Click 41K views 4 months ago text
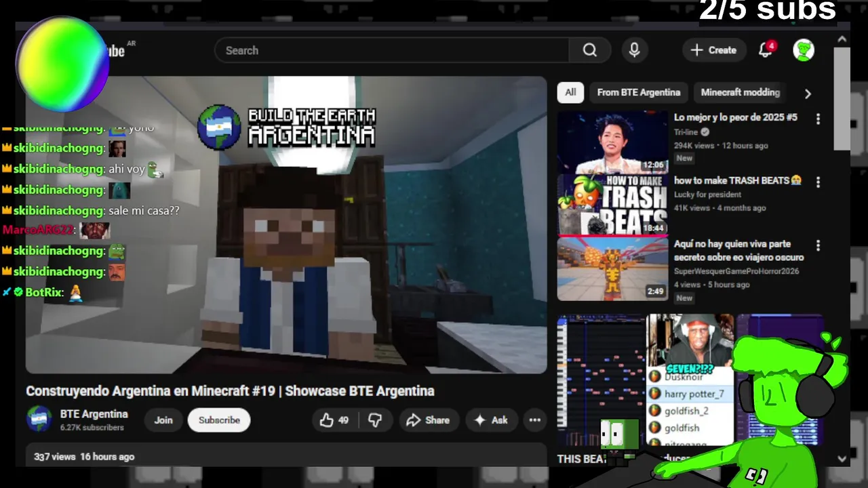Viewport: 868px width, 488px height. [x=719, y=208]
